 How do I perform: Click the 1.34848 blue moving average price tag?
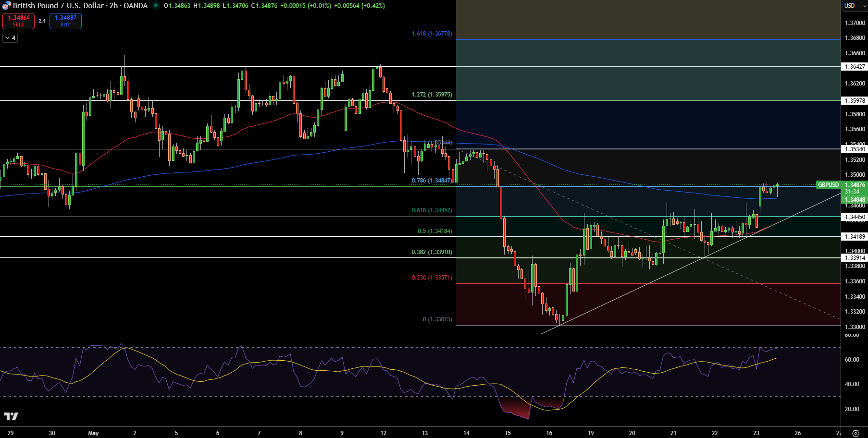855,200
